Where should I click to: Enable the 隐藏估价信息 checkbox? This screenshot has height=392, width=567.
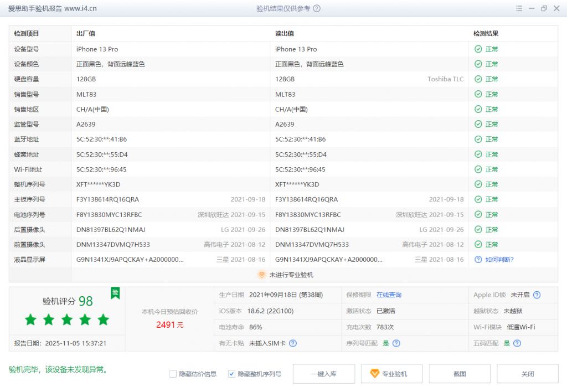173,374
